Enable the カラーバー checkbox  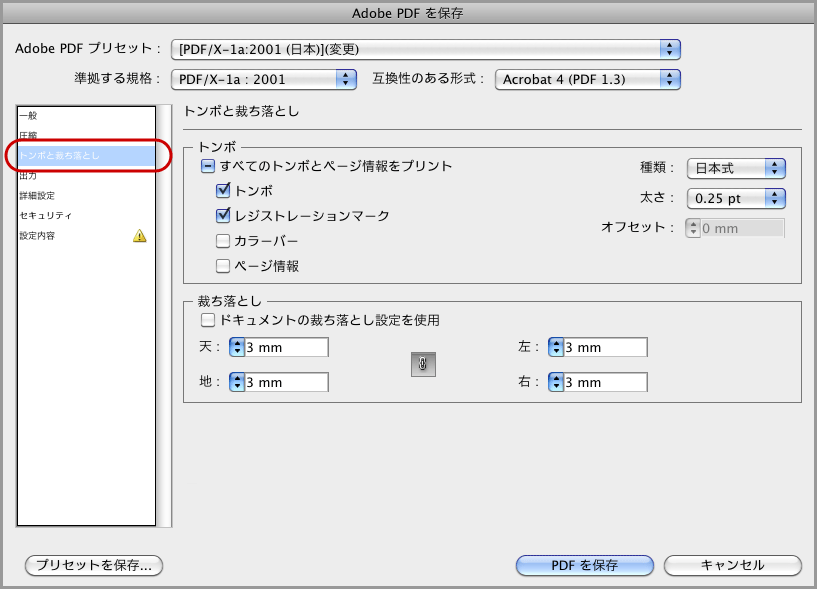coord(223,241)
